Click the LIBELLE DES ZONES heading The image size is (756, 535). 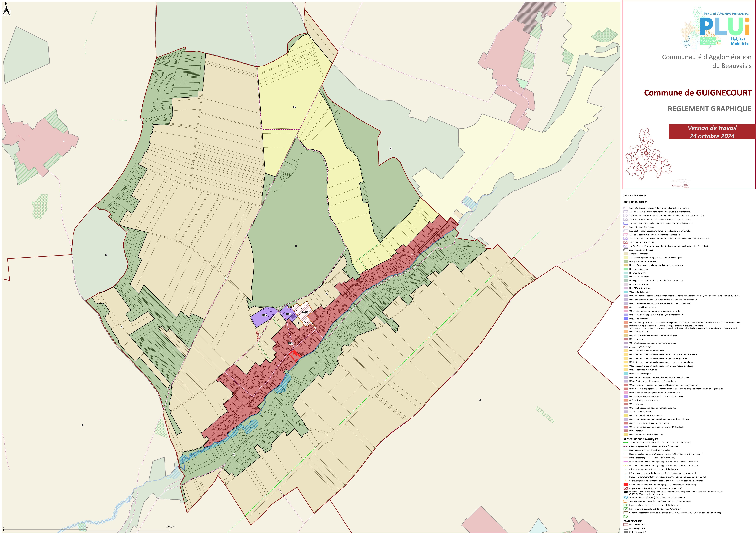635,195
